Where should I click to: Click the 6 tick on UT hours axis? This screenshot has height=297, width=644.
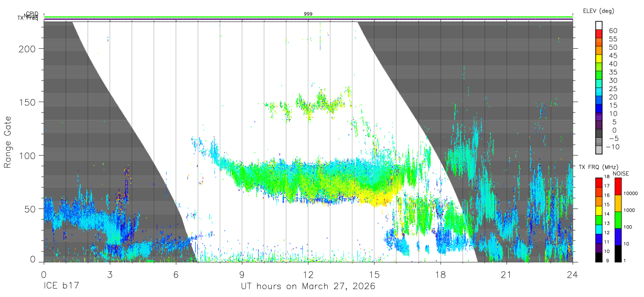click(x=176, y=274)
